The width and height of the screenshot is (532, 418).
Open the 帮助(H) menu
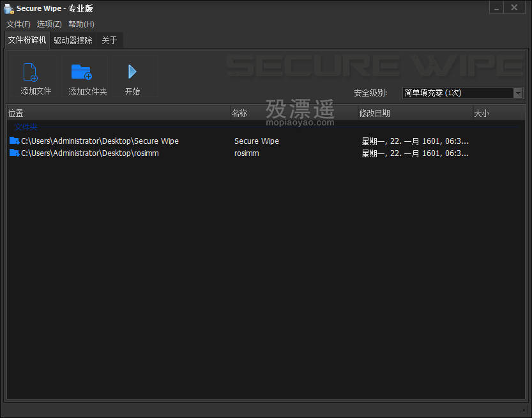[81, 24]
